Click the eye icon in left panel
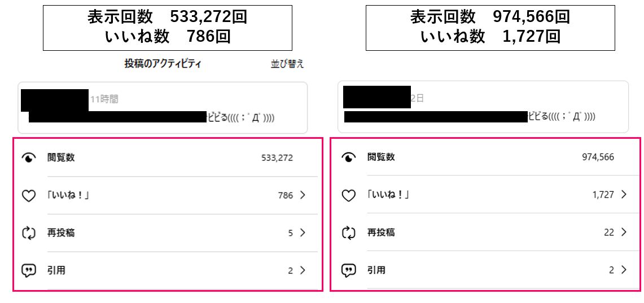 click(x=28, y=158)
